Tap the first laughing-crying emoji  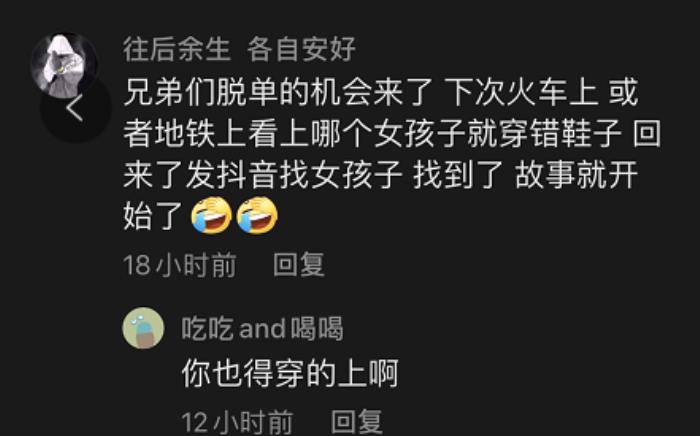212,216
